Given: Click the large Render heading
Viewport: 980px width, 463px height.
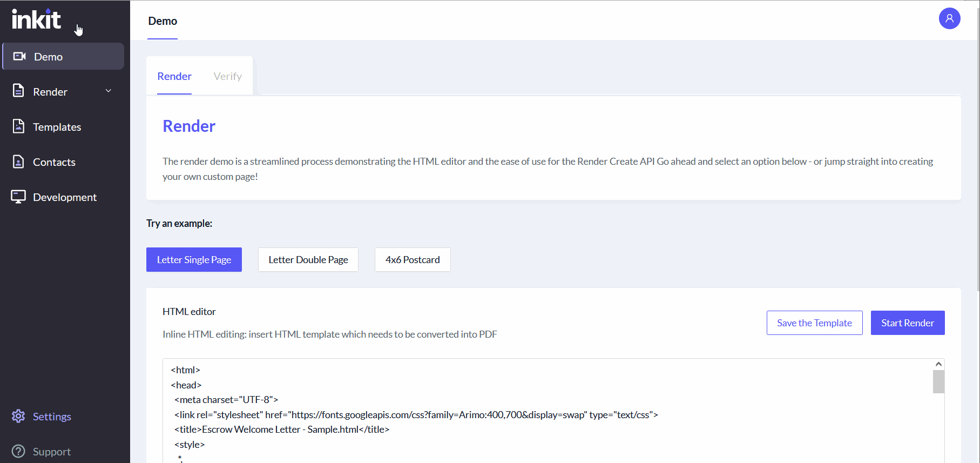Looking at the screenshot, I should 189,126.
